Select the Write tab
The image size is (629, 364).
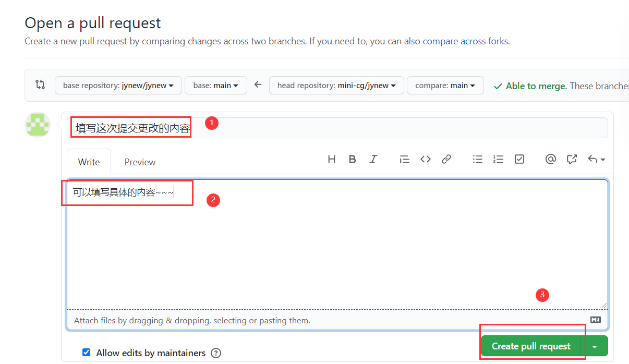(x=89, y=162)
